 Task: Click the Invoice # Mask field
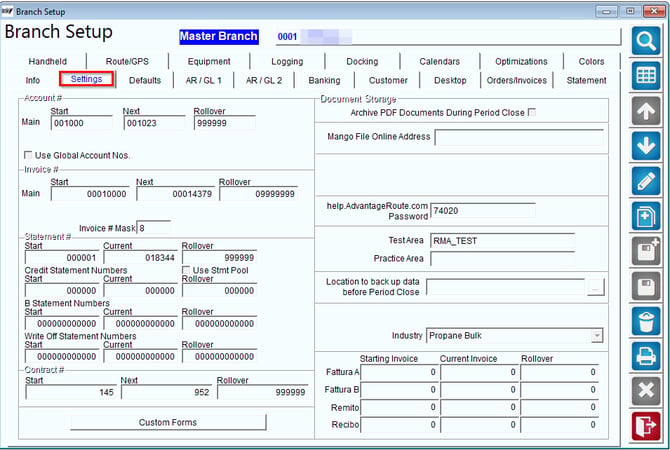(154, 228)
